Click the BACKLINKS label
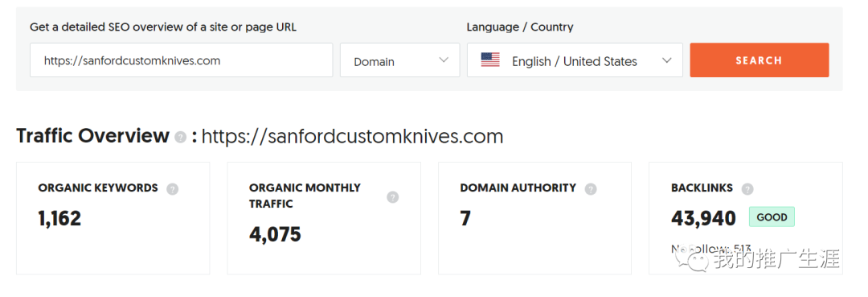 click(x=702, y=188)
